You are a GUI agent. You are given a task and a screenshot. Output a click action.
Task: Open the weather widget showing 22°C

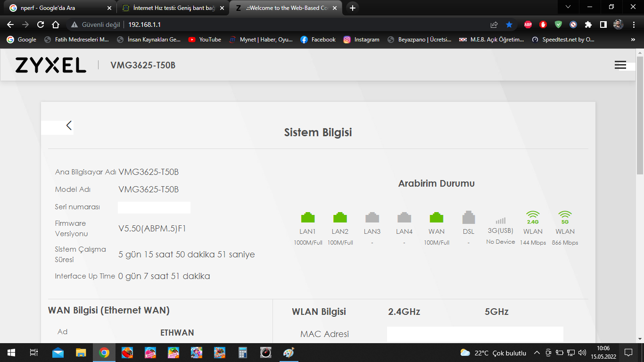click(x=493, y=353)
